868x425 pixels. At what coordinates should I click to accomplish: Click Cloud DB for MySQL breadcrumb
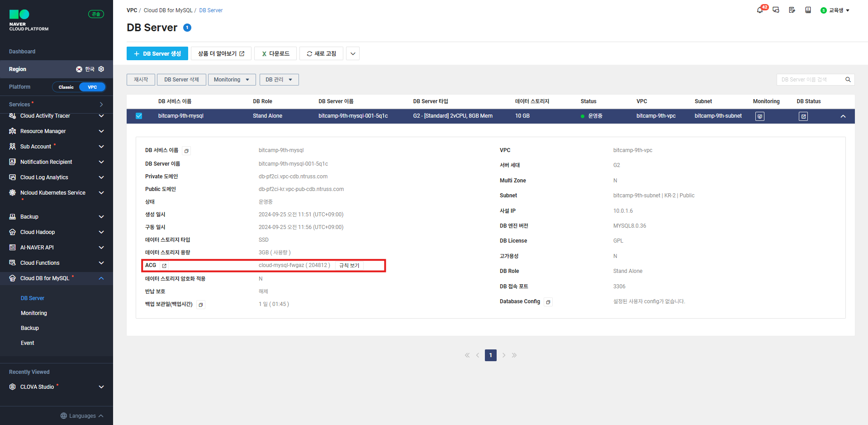click(x=168, y=10)
